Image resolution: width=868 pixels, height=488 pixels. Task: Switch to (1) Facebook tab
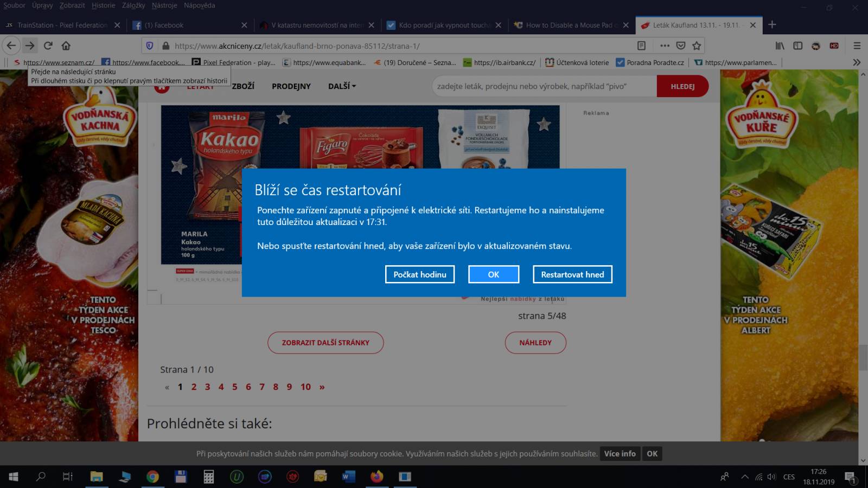(x=190, y=25)
